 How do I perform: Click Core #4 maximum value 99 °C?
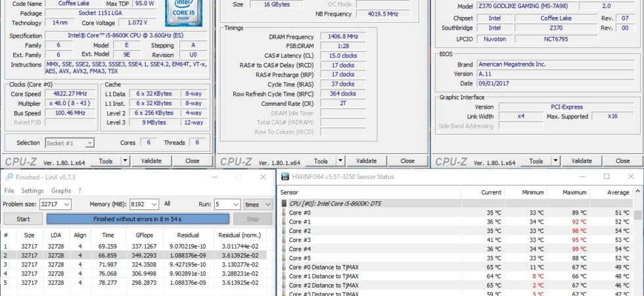click(580, 249)
